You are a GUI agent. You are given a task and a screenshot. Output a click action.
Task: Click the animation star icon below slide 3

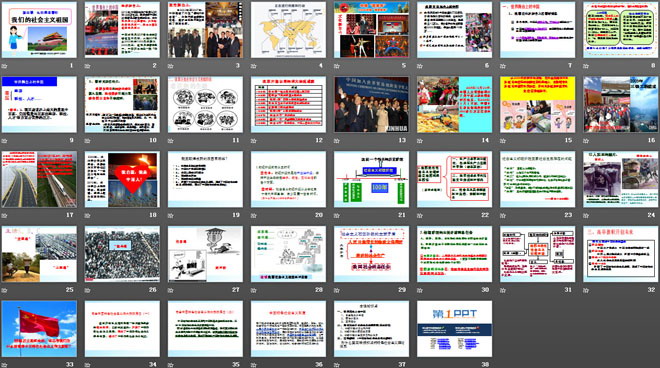tap(170, 66)
